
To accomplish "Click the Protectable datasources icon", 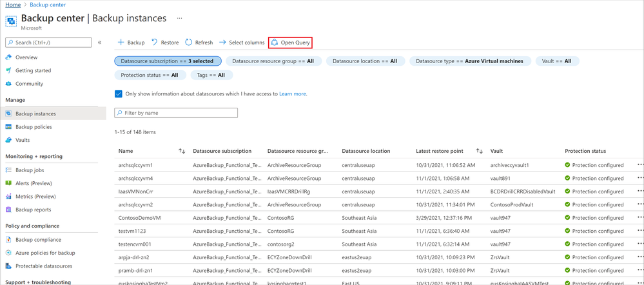I will point(8,266).
